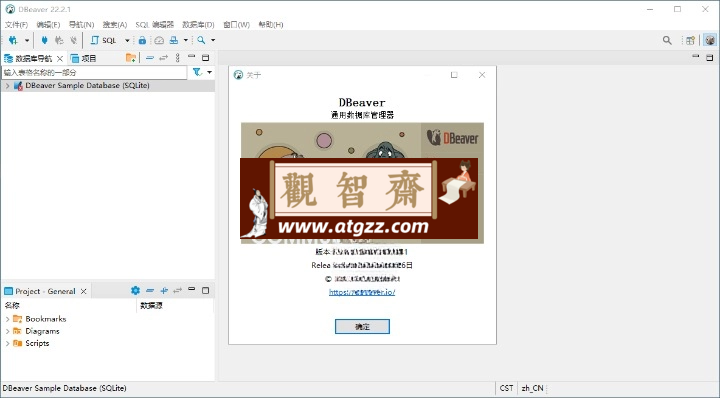Open the 搜索(A) menu
This screenshot has width=720, height=398.
[114, 24]
